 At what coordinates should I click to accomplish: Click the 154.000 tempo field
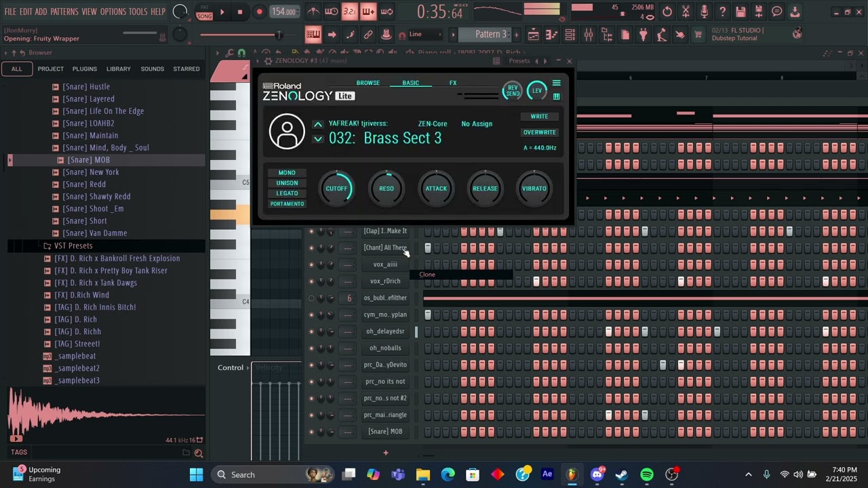[284, 12]
